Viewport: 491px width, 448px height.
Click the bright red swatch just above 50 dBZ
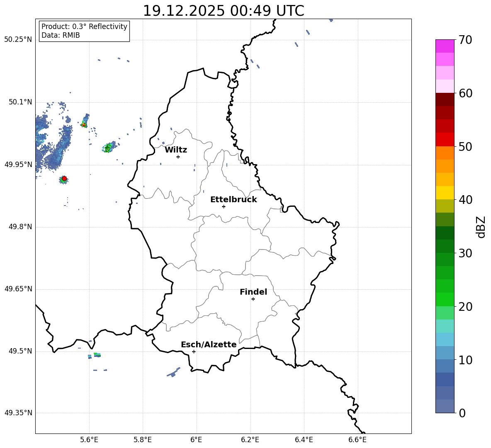point(445,140)
